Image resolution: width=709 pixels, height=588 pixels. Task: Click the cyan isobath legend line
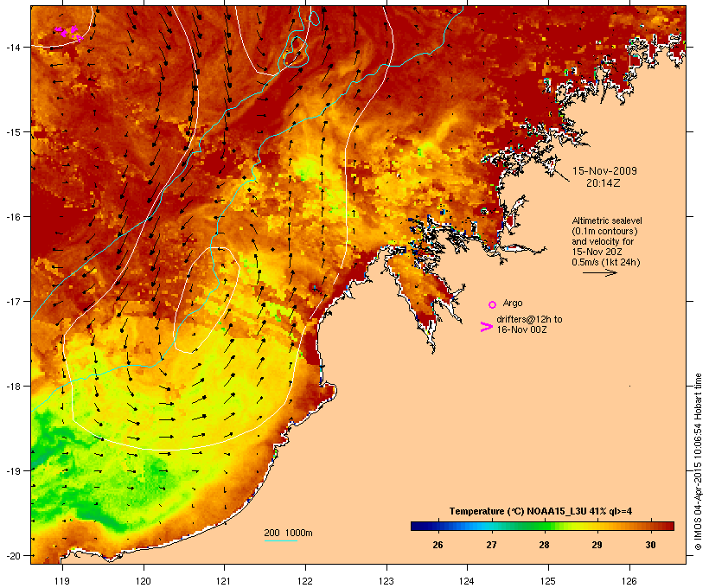[x=281, y=540]
